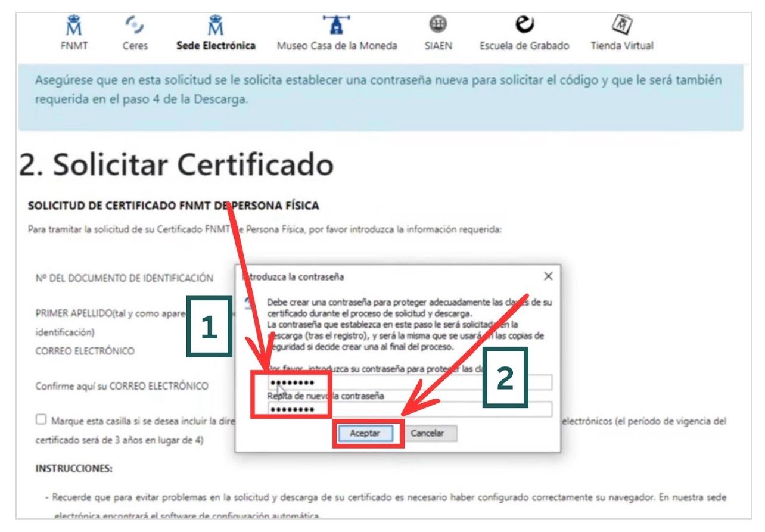Select the Ceres navigation label
Image resolution: width=765 pixels, height=532 pixels.
coord(135,45)
